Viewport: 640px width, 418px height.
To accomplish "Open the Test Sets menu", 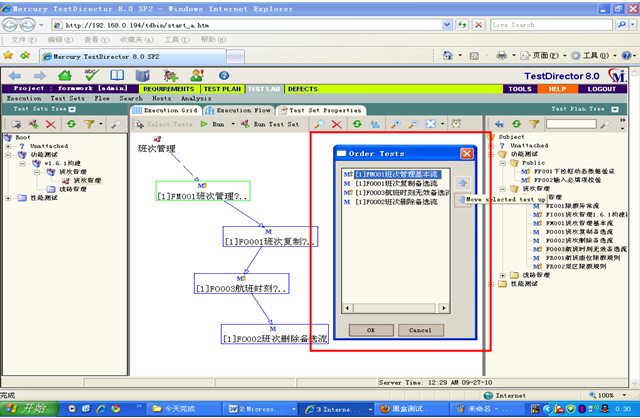I will tap(67, 98).
